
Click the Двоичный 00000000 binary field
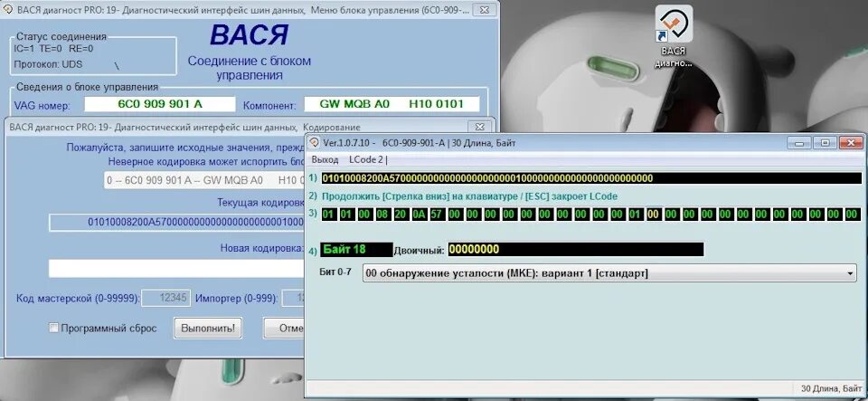tap(576, 249)
